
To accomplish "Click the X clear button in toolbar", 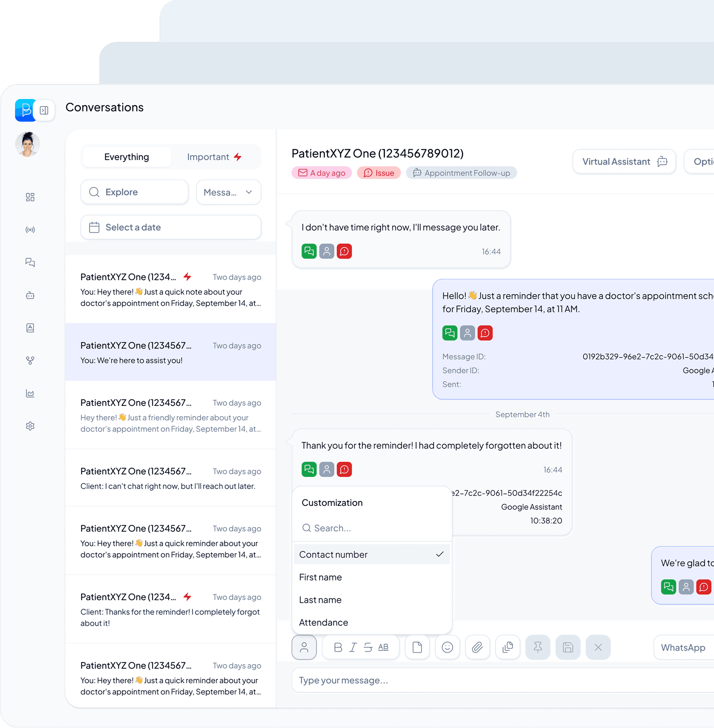I will coord(598,647).
